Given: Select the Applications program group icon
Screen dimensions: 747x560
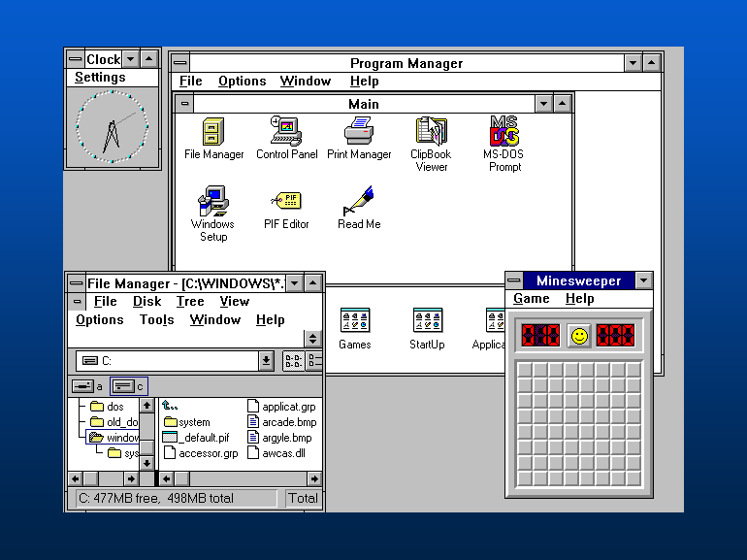Looking at the screenshot, I should click(490, 329).
